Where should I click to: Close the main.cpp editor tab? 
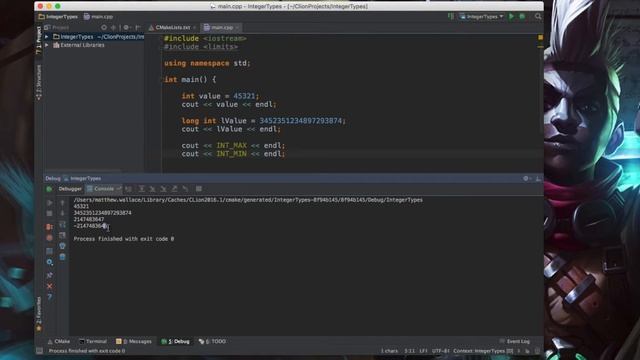point(237,27)
